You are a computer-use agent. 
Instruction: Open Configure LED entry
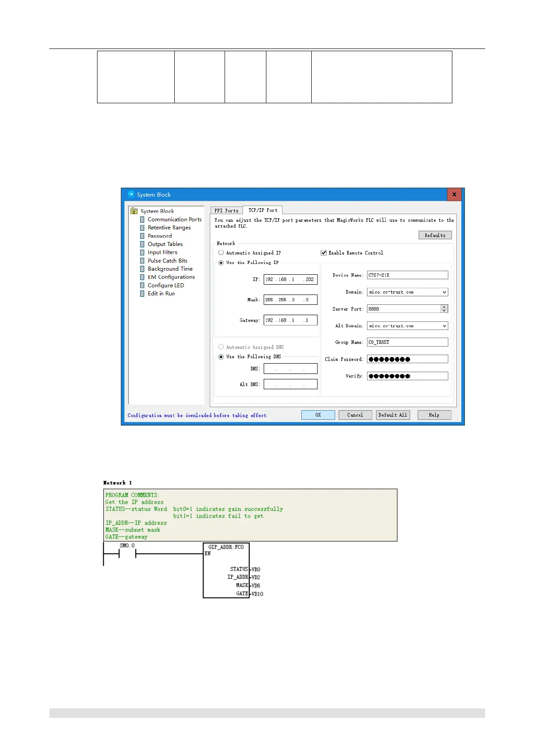click(166, 285)
